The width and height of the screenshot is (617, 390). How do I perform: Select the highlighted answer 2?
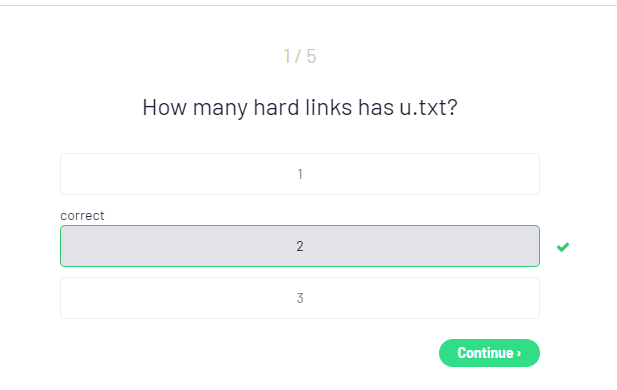point(300,246)
